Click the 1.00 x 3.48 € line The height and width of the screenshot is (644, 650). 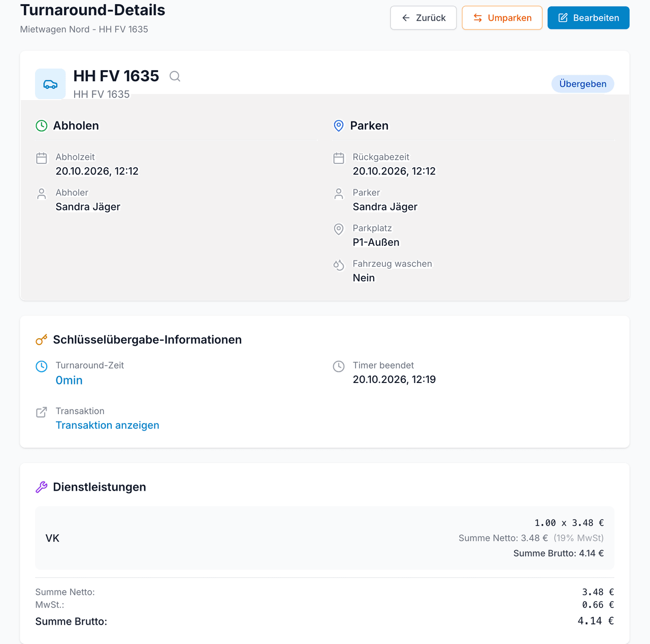(569, 523)
